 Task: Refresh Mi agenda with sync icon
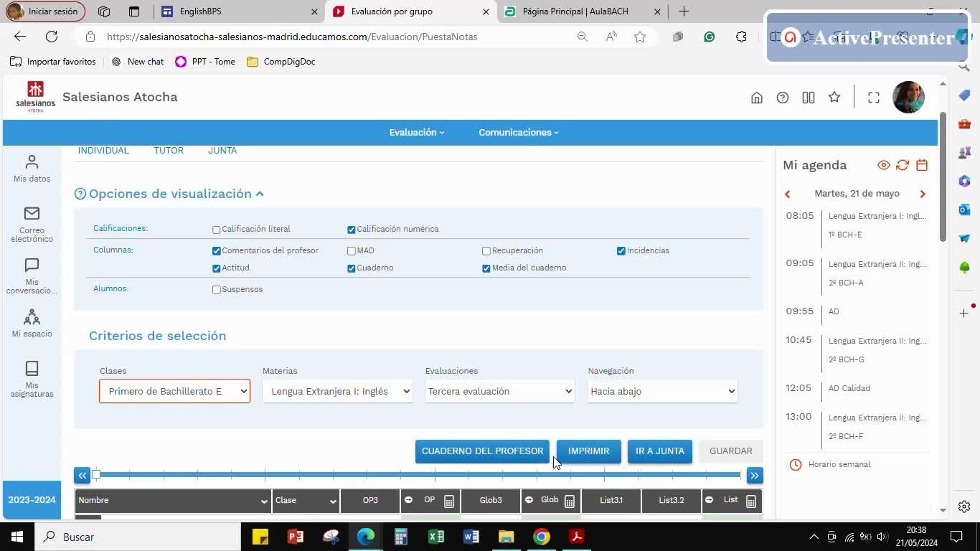pos(903,165)
